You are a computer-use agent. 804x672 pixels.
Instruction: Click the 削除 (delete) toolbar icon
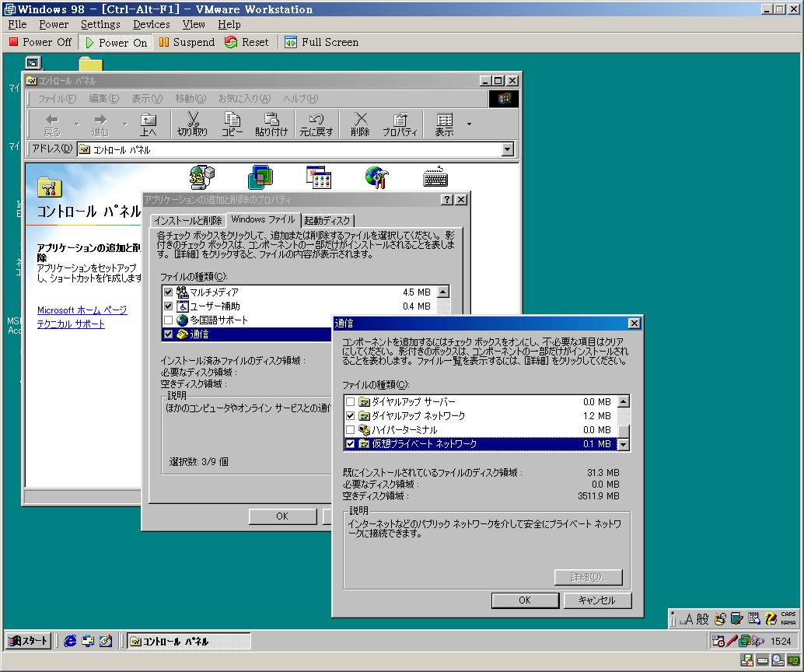pos(361,124)
